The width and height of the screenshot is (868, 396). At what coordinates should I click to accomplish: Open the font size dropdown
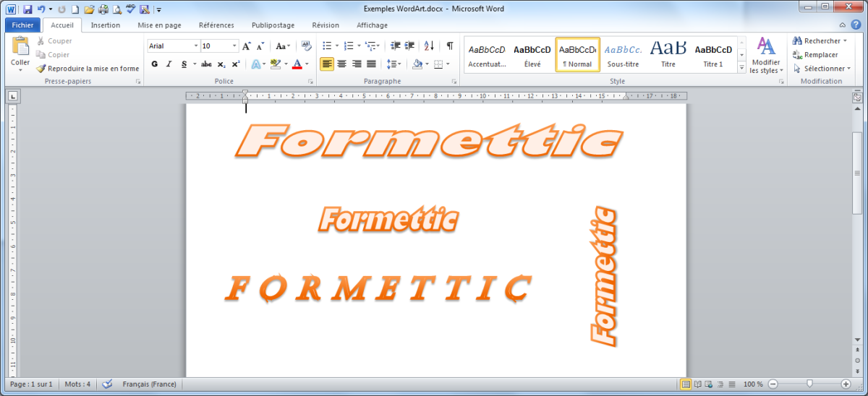tap(233, 46)
